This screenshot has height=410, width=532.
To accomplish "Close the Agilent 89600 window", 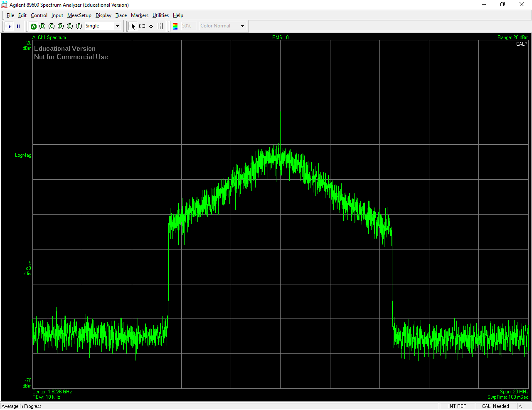I will click(522, 5).
